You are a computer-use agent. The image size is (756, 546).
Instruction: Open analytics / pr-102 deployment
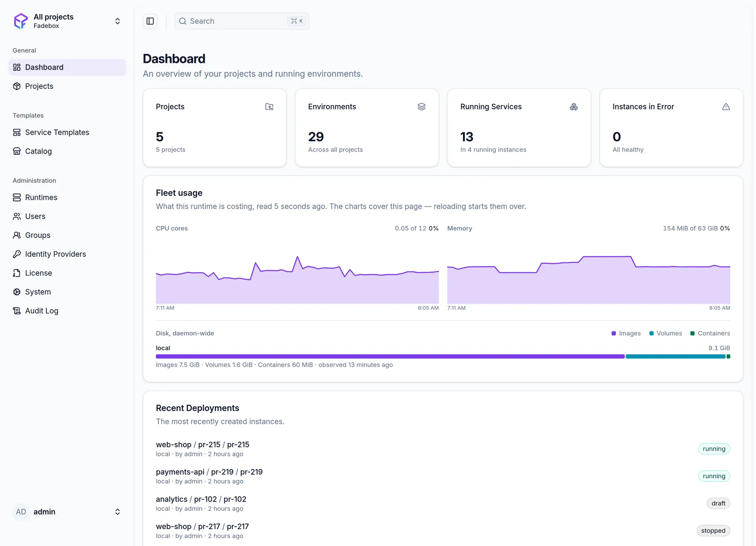click(x=201, y=499)
